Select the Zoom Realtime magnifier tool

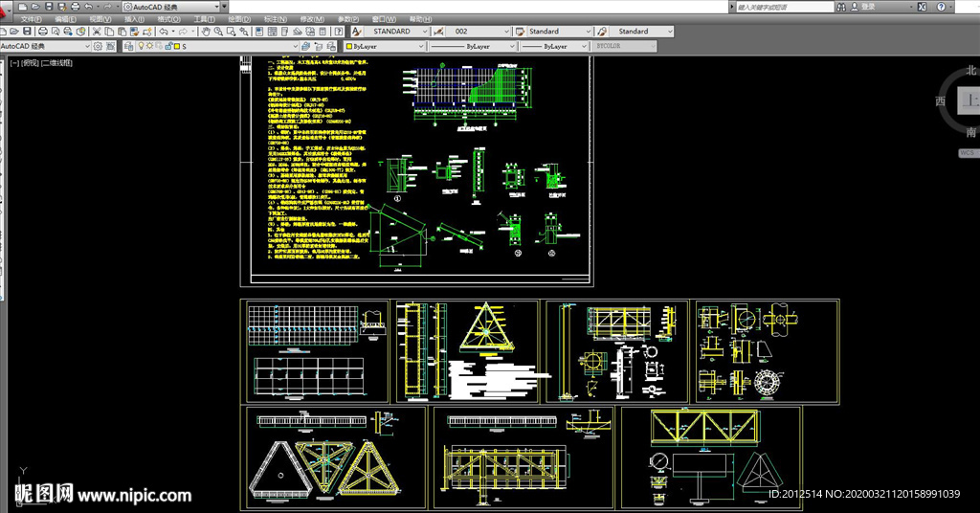tap(218, 32)
